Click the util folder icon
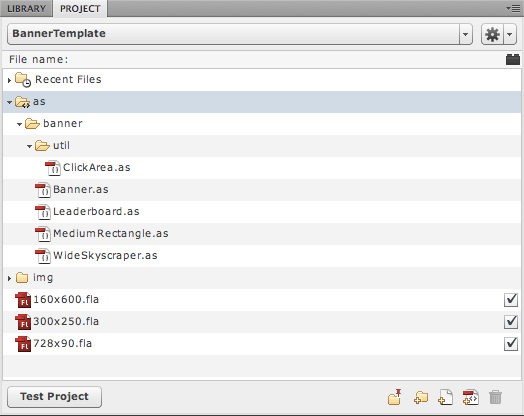This screenshot has height=416, width=524. [x=42, y=146]
